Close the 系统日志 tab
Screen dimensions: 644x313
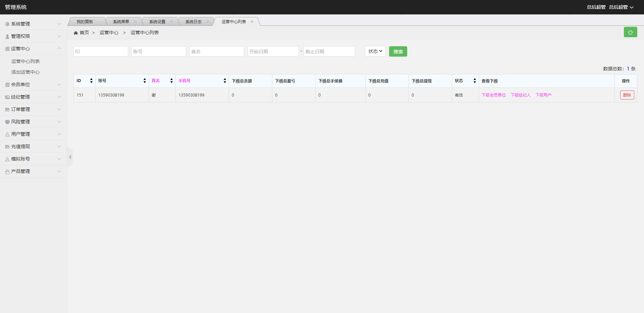click(208, 22)
